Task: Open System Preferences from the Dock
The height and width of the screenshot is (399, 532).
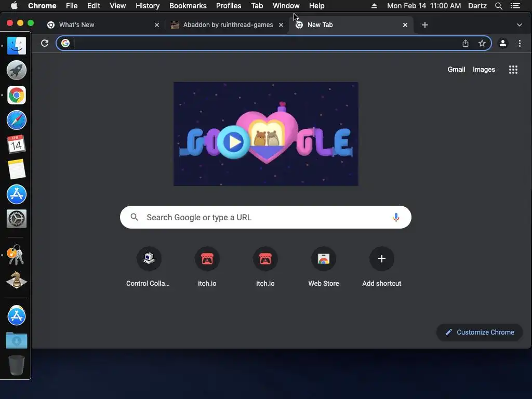Action: click(x=16, y=219)
